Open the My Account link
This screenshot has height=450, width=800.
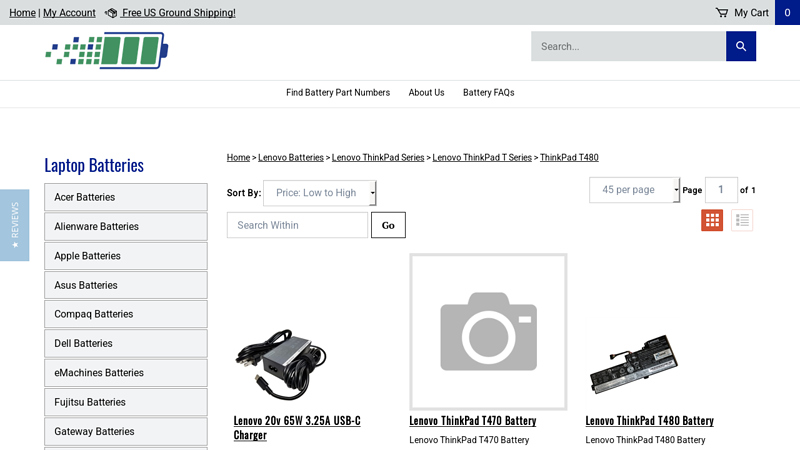(x=69, y=13)
